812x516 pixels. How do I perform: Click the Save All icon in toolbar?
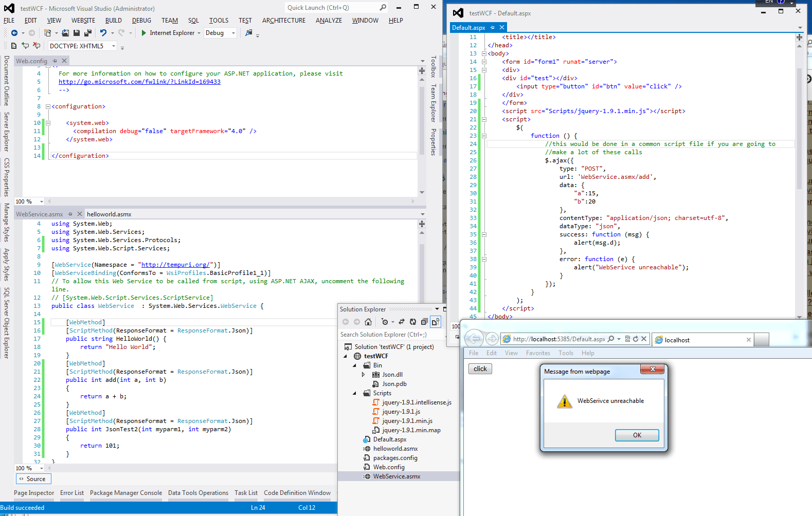click(x=88, y=33)
